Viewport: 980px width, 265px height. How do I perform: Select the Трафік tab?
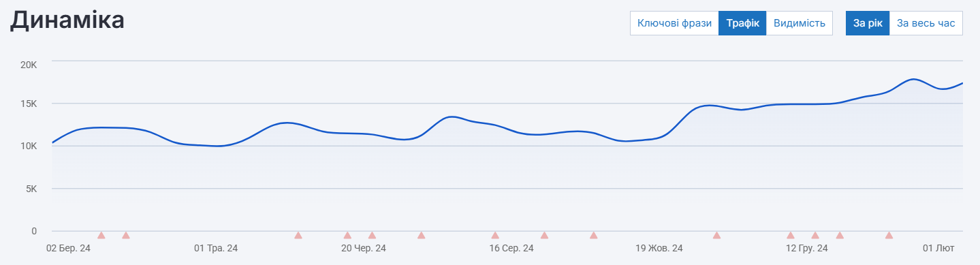pos(742,23)
